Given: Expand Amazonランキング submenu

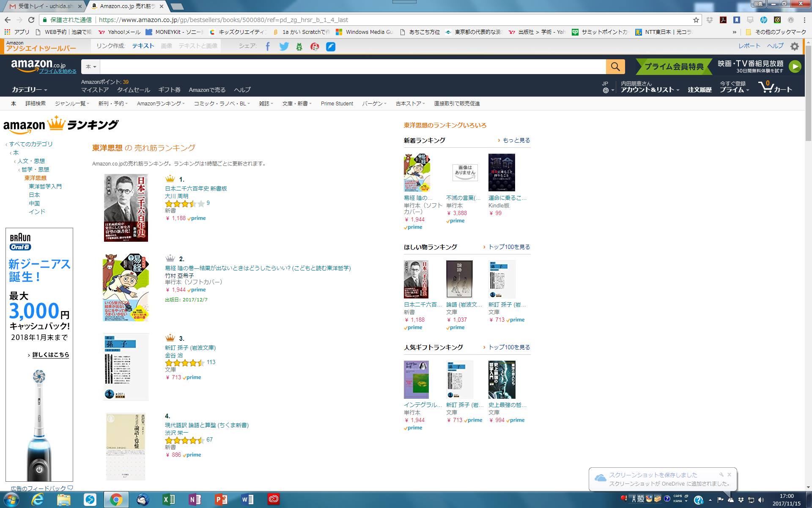Looking at the screenshot, I should pyautogui.click(x=161, y=103).
